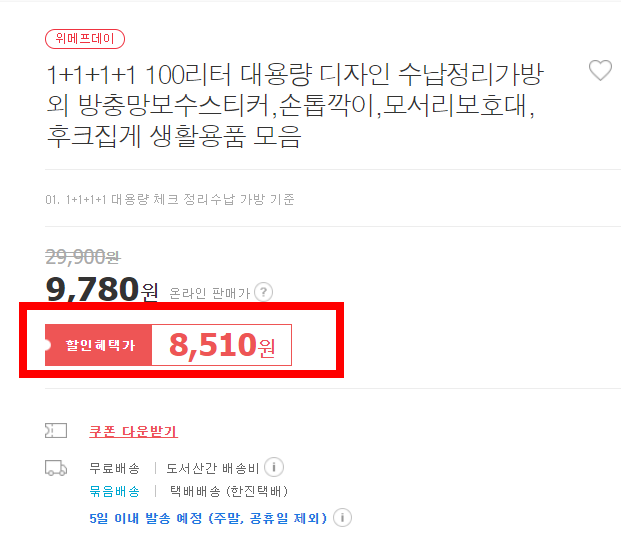
Task: Click 택배배송 (한진택배) text
Action: click(x=229, y=491)
